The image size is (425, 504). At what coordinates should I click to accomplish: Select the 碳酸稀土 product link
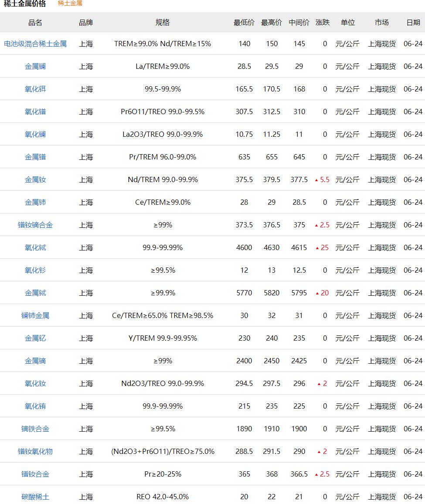[x=35, y=497]
